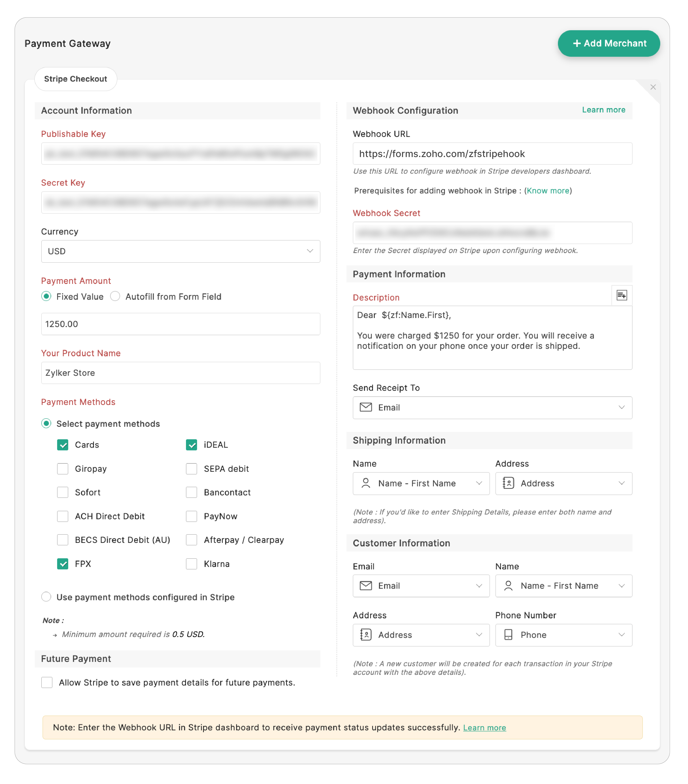The height and width of the screenshot is (784, 688).
Task: Enable saving payment details for future payments
Action: click(47, 682)
